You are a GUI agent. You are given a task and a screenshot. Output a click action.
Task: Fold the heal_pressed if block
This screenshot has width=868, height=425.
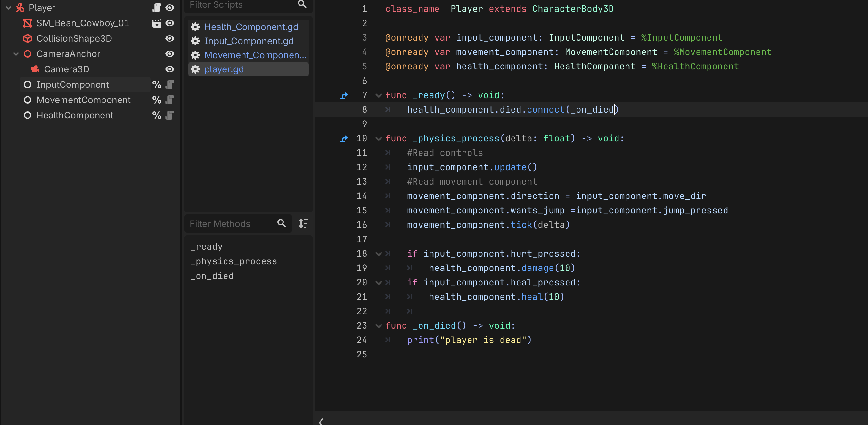click(x=379, y=283)
